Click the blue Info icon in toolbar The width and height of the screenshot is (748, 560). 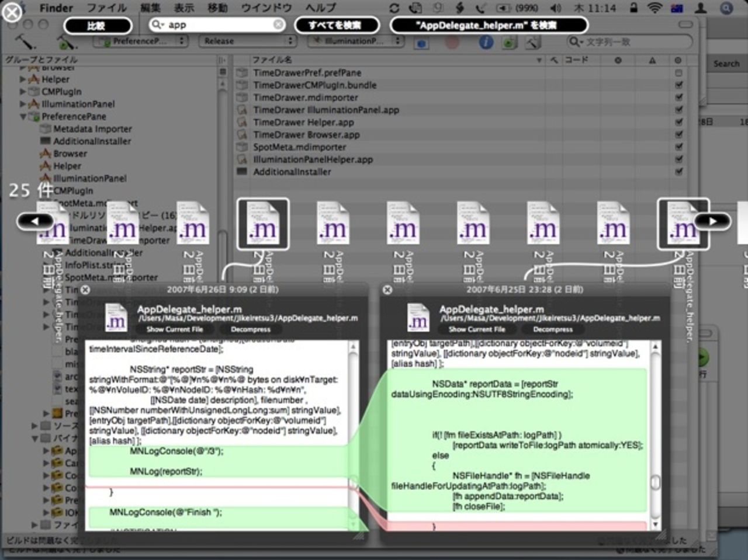click(486, 42)
